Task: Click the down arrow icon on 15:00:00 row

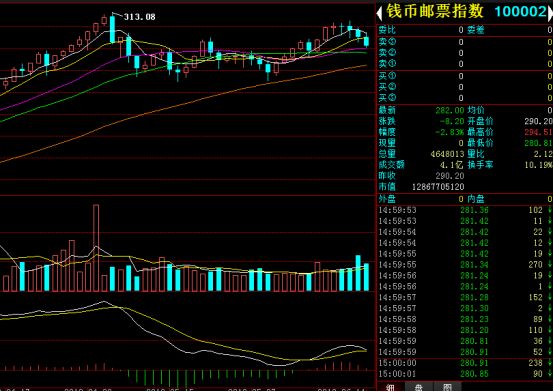Action: [x=550, y=363]
